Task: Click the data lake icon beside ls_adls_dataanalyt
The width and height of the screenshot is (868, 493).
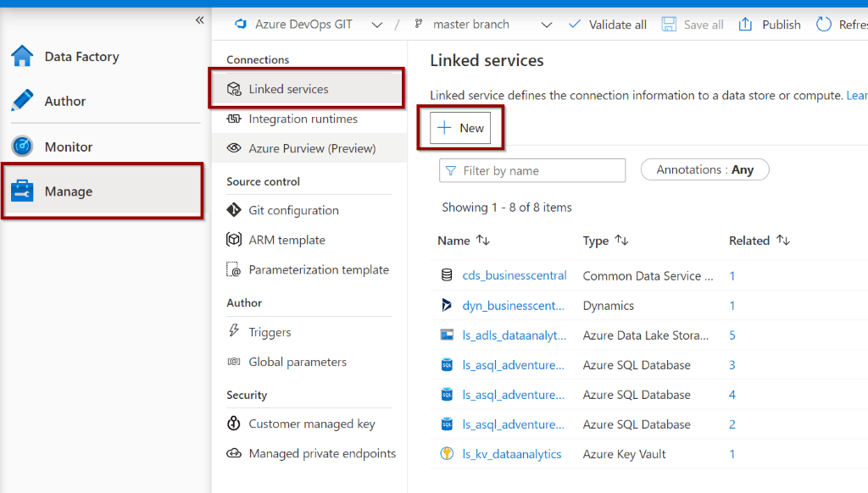Action: tap(447, 335)
